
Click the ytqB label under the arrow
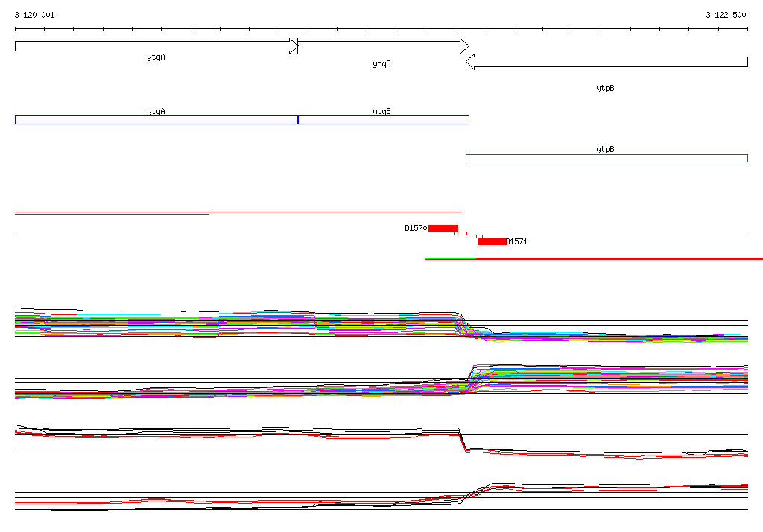382,64
